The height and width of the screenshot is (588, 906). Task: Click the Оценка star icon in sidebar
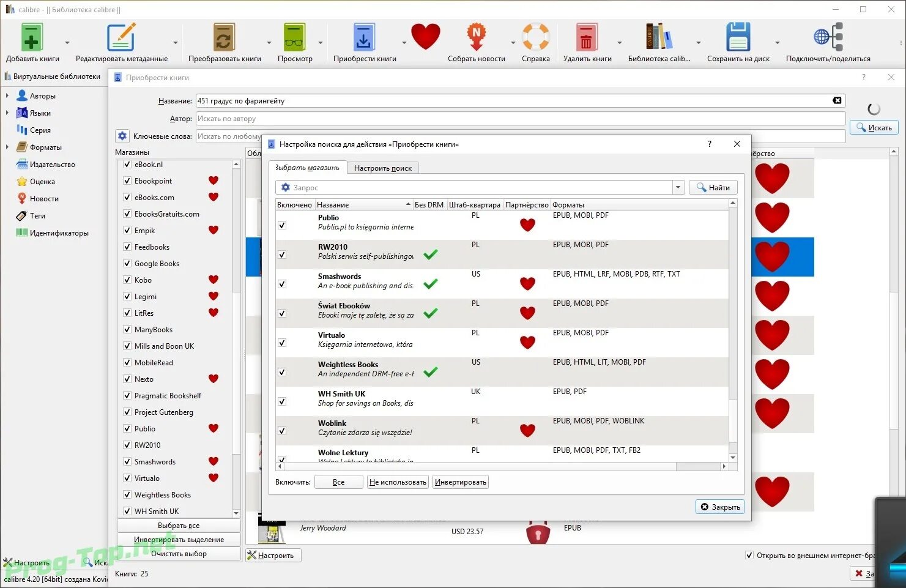point(22,181)
